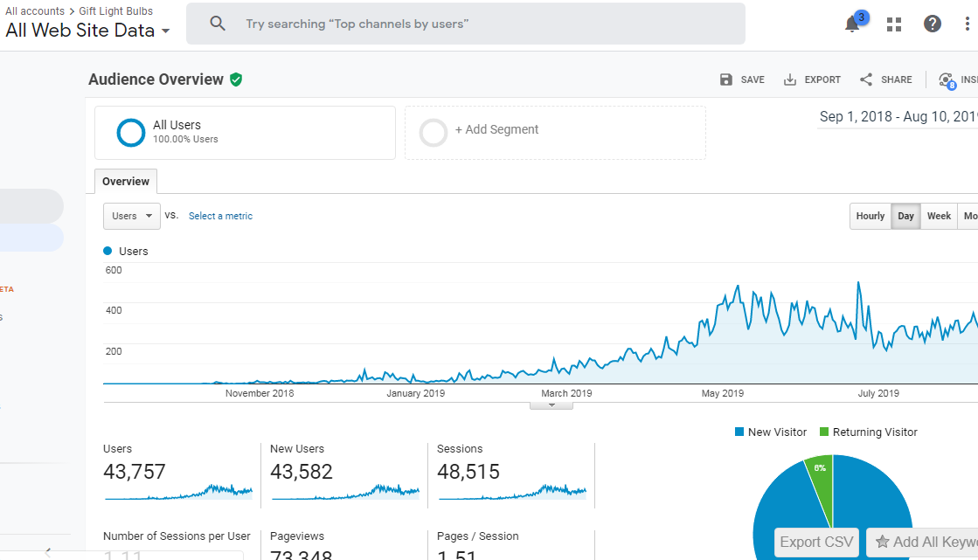Click Gift Light Bulbs in the breadcrumb

[x=115, y=11]
